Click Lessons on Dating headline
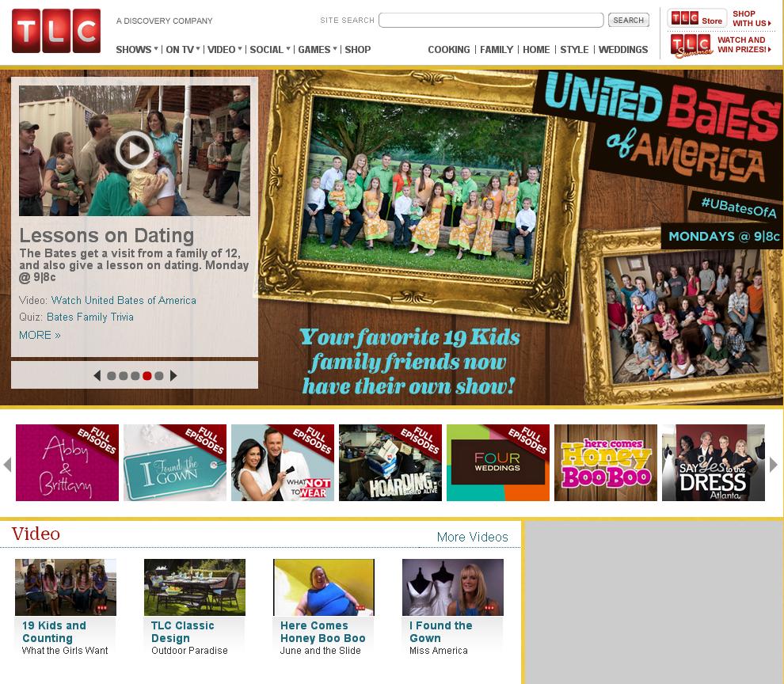Viewport: 784px width, 684px height. coord(106,235)
